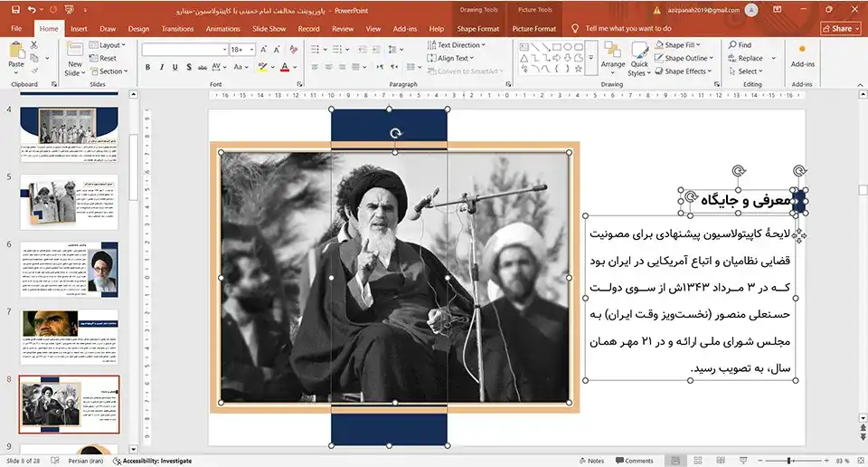868x467 pixels.
Task: Select slide 7 thumbnail
Action: click(70, 337)
